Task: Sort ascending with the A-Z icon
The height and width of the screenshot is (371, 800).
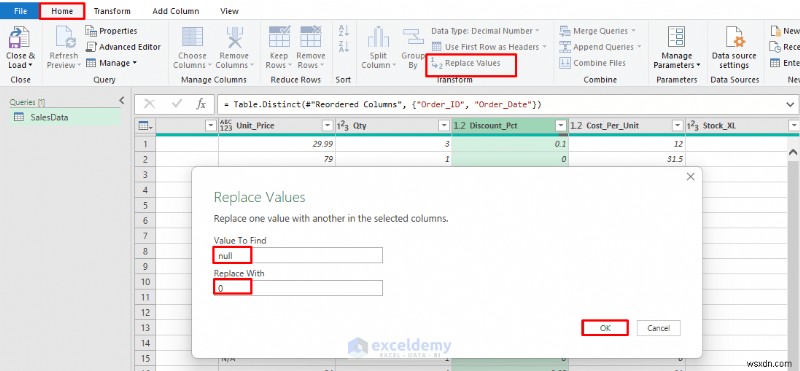Action: point(343,31)
